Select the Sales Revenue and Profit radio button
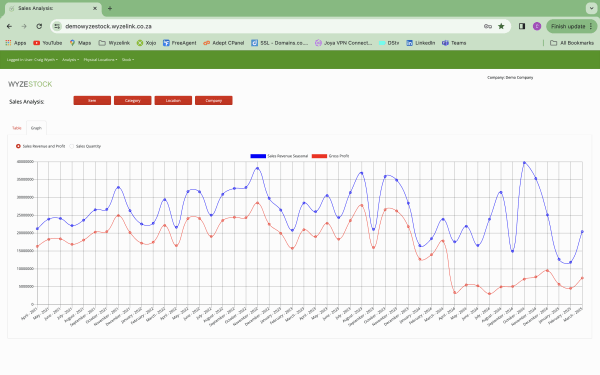This screenshot has height=375, width=600. [18, 146]
